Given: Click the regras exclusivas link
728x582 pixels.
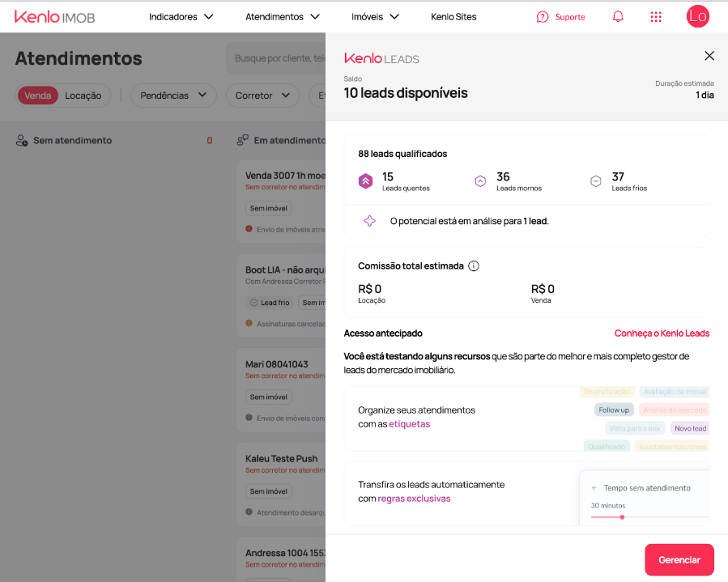Looking at the screenshot, I should 414,499.
